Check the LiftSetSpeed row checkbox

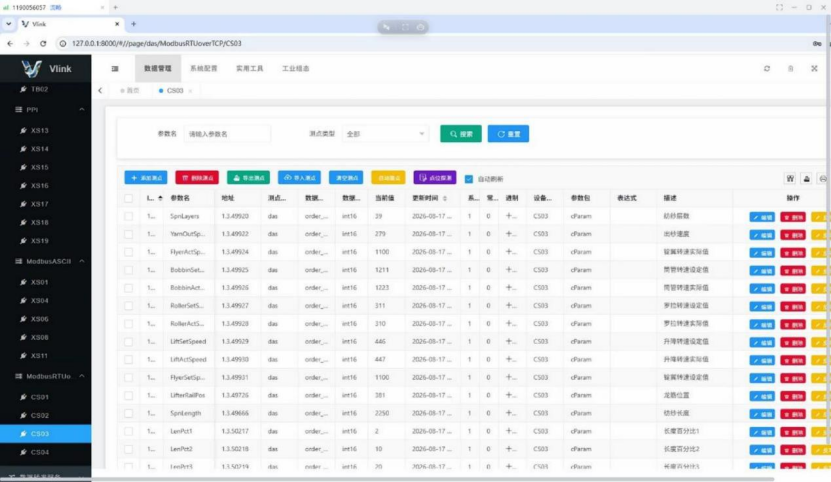tap(128, 341)
